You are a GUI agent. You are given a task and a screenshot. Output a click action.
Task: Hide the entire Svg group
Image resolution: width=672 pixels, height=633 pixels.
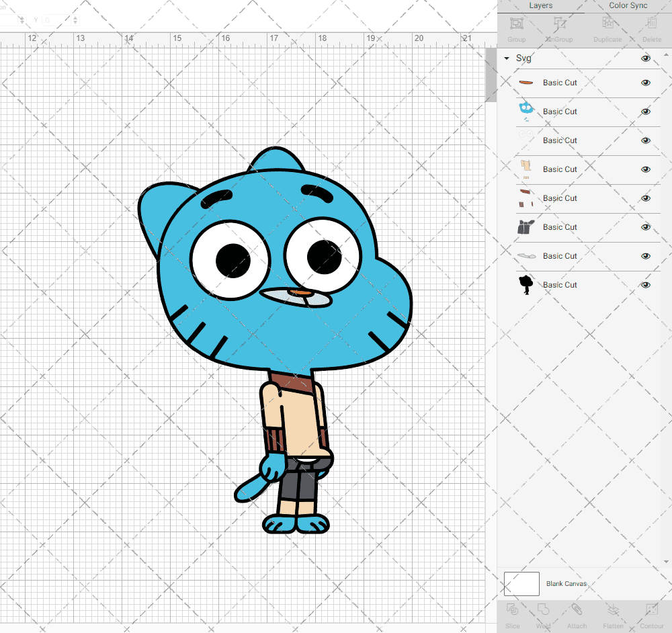click(x=645, y=58)
